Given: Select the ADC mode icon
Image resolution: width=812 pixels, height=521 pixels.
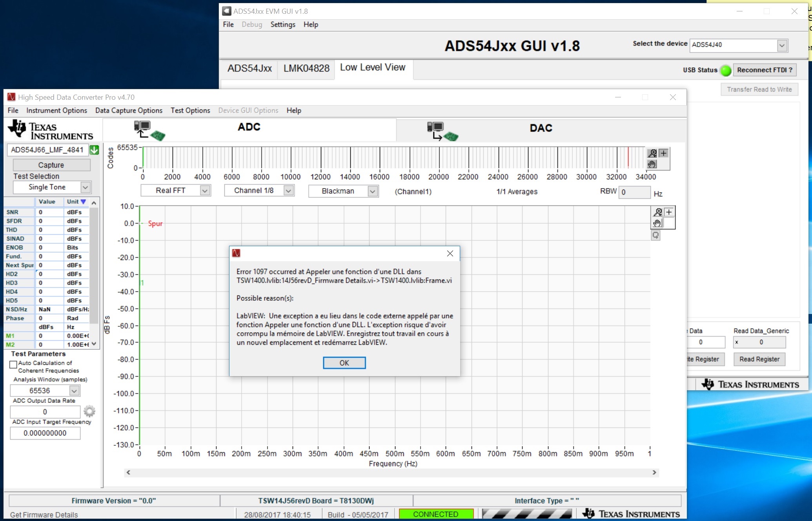Looking at the screenshot, I should pos(149,131).
